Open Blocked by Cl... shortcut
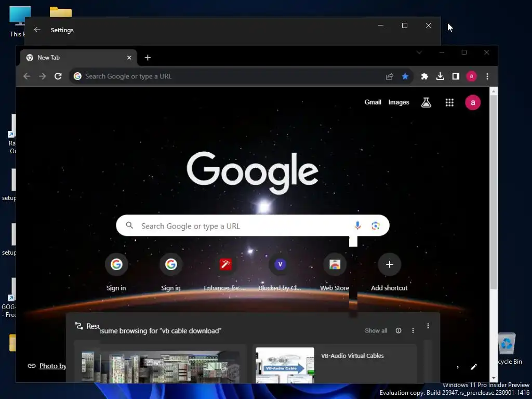The width and height of the screenshot is (532, 399). click(280, 272)
